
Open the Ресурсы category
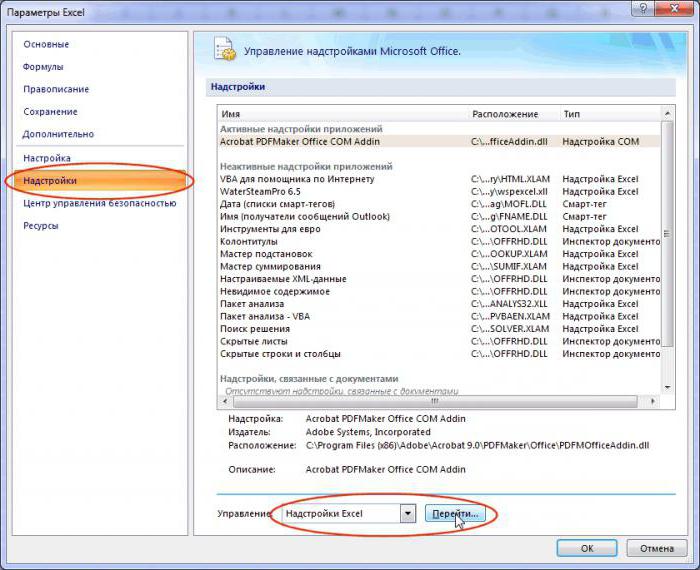click(x=41, y=226)
